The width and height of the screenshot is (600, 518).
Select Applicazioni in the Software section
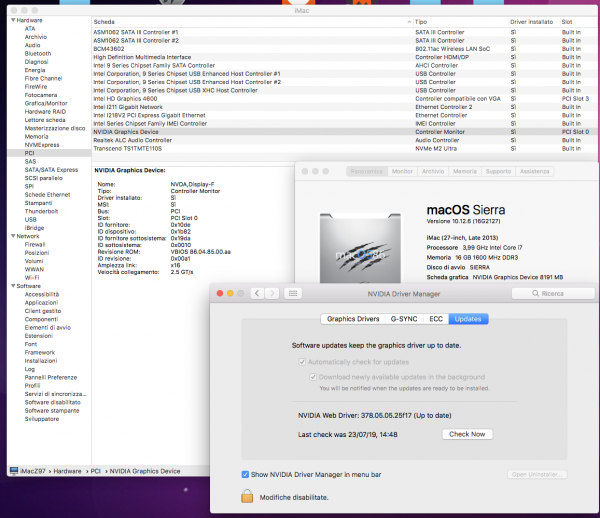click(x=41, y=303)
